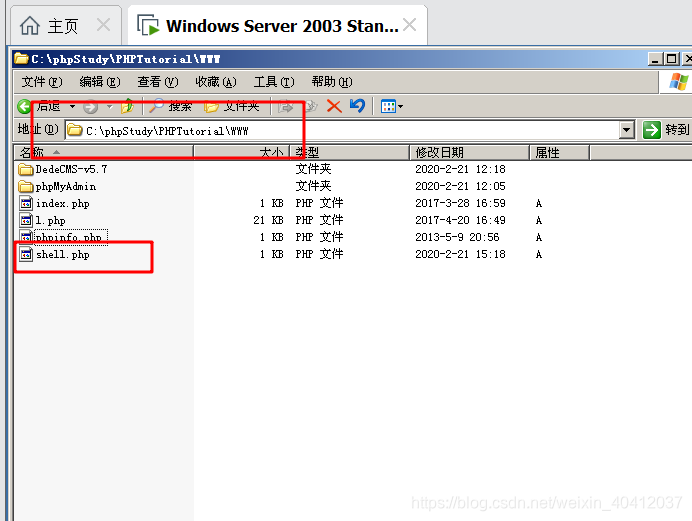Click the red Delete X icon

pyautogui.click(x=334, y=106)
